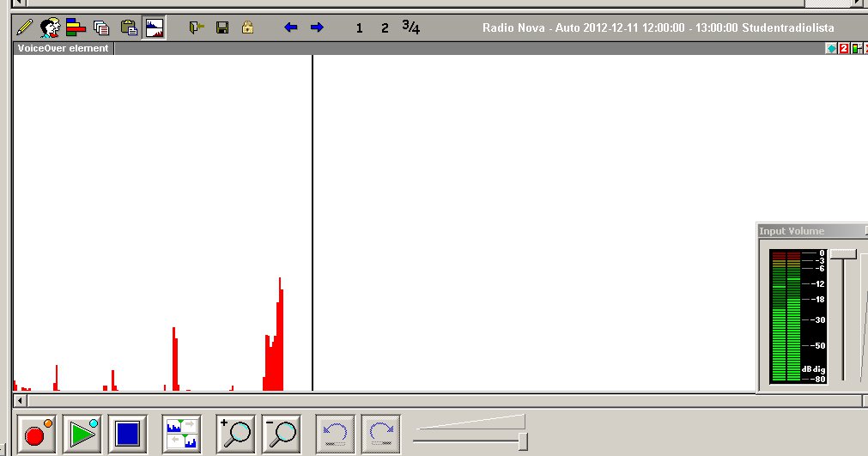The image size is (868, 456).
Task: Click the Input Volume panel title bar
Action: coord(812,231)
